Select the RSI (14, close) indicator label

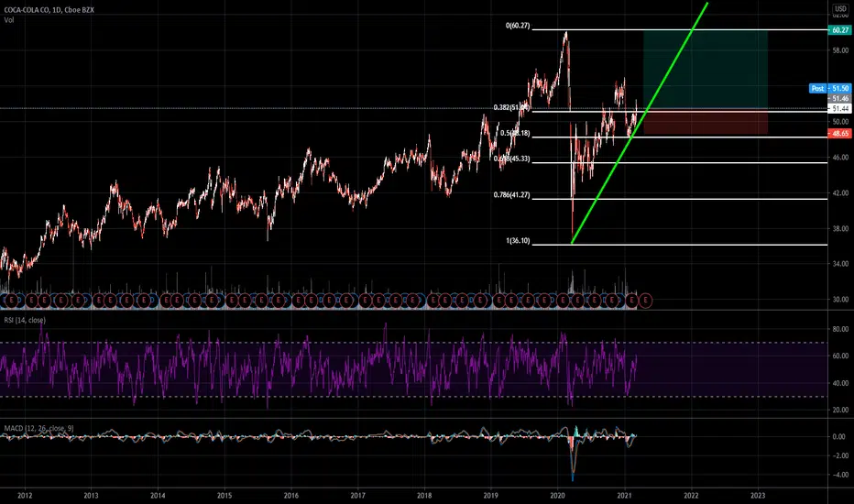[25, 320]
